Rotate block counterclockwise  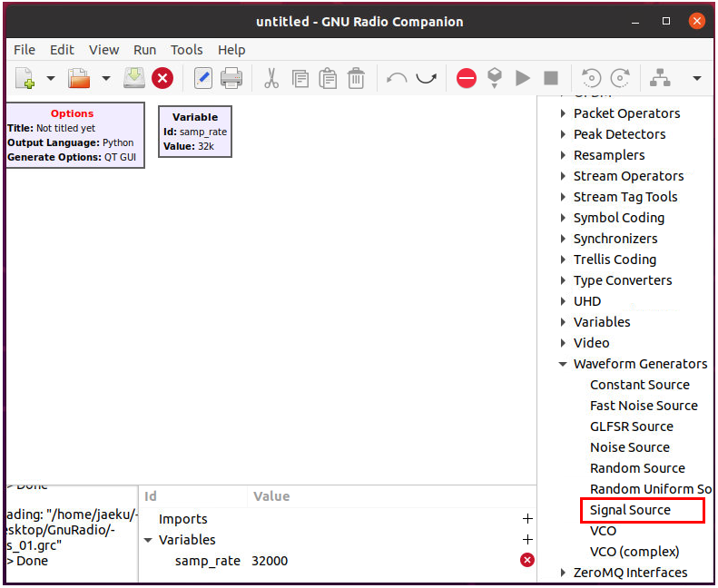pyautogui.click(x=591, y=78)
